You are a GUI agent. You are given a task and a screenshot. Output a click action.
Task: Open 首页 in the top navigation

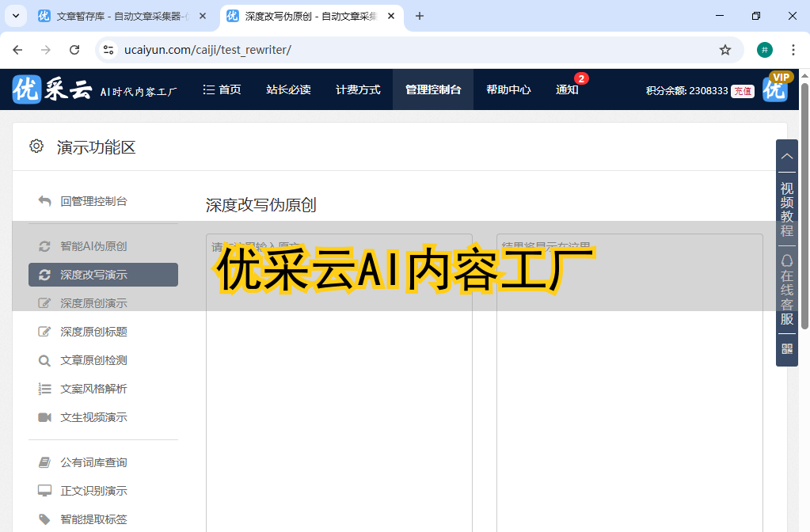point(222,89)
